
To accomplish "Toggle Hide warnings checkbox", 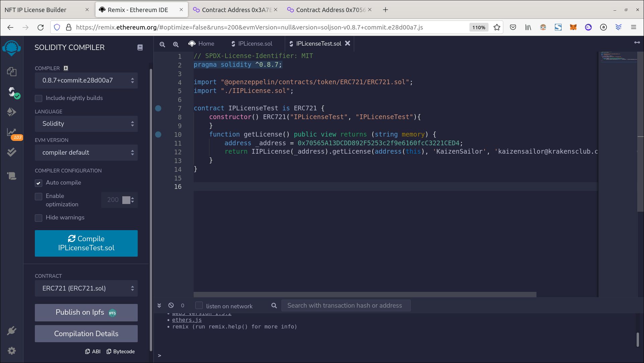I will click(39, 217).
